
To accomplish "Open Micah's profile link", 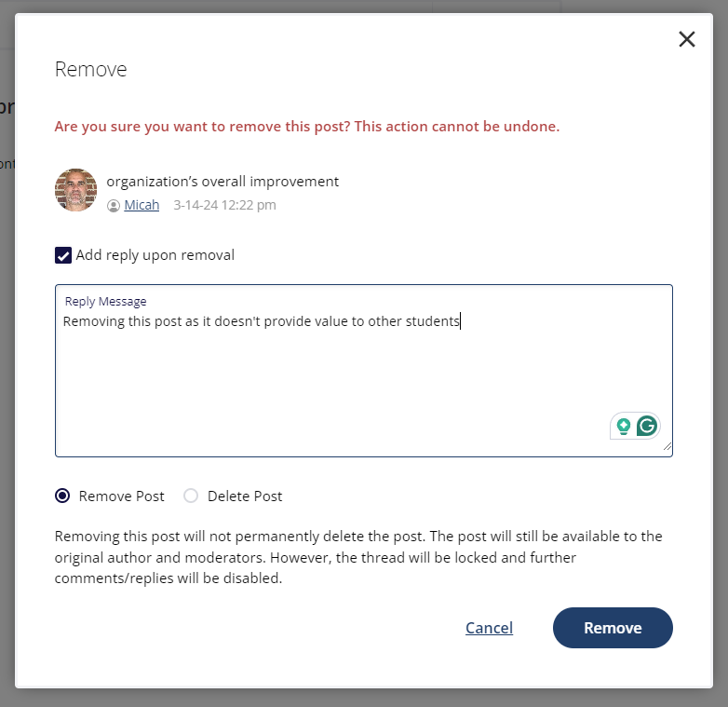I will coord(142,205).
